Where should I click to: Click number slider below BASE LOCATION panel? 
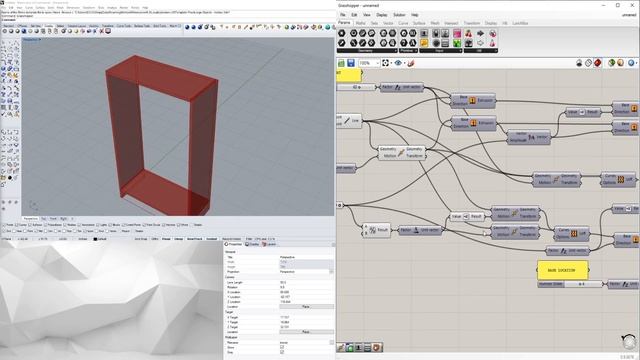pyautogui.click(x=570, y=284)
